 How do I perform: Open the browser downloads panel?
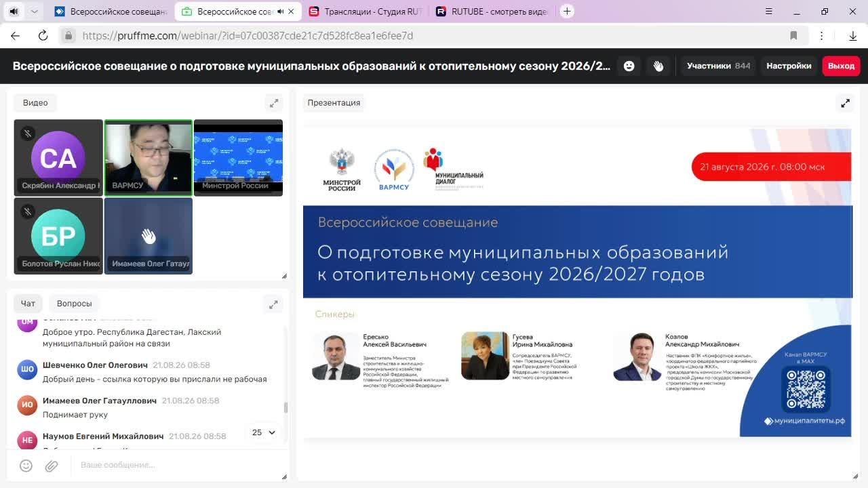click(852, 36)
